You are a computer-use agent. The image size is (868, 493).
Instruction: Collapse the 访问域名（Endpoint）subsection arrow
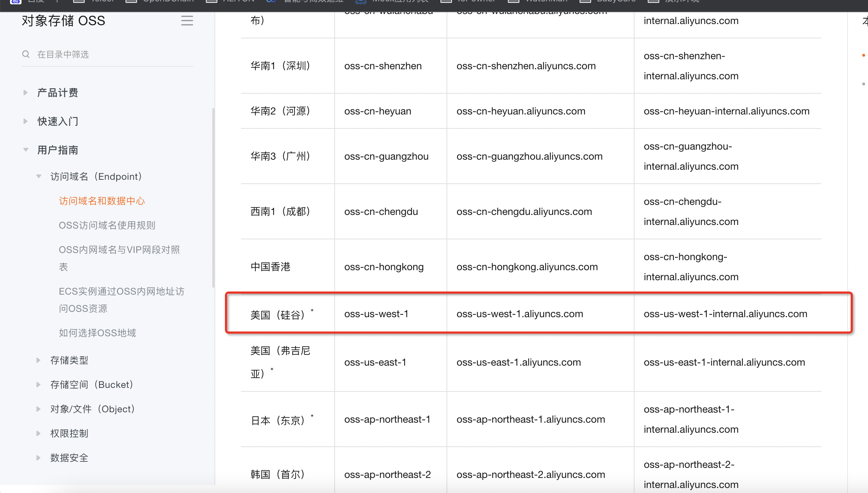[39, 177]
